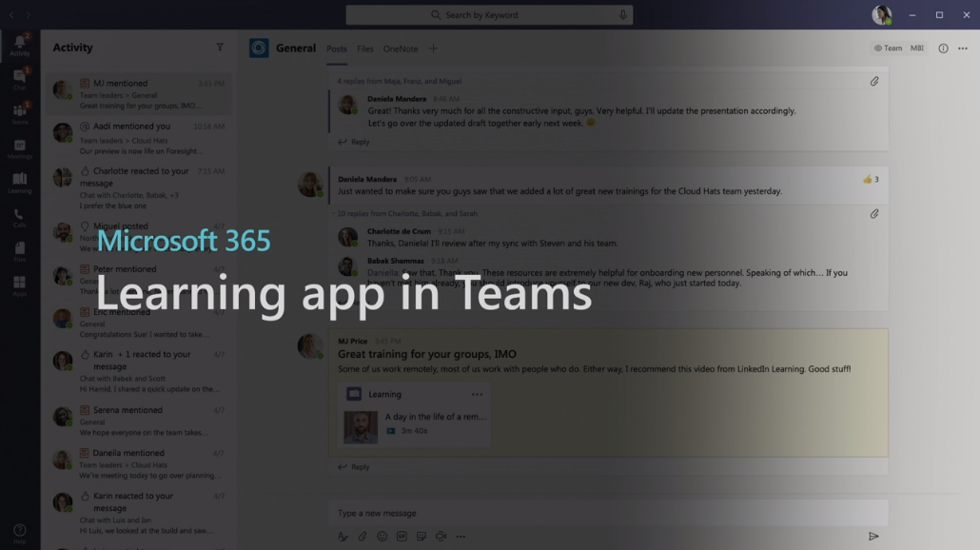Click Babak Shammas's name in reply
This screenshot has width=980, height=550.
point(395,261)
